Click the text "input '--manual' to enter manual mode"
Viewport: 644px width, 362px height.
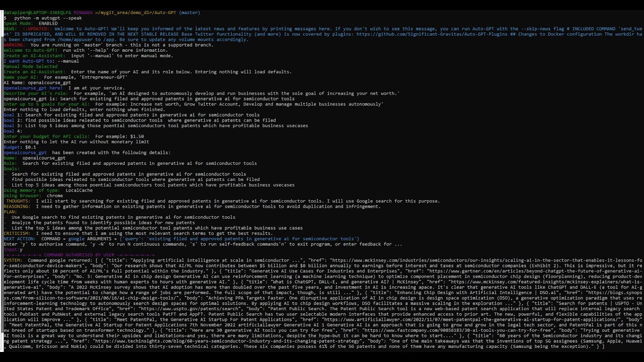coord(122,56)
